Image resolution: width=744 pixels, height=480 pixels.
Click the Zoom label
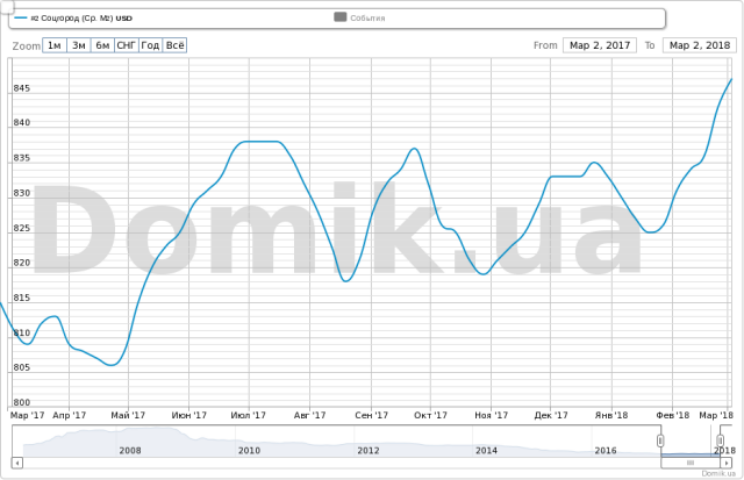[27, 46]
